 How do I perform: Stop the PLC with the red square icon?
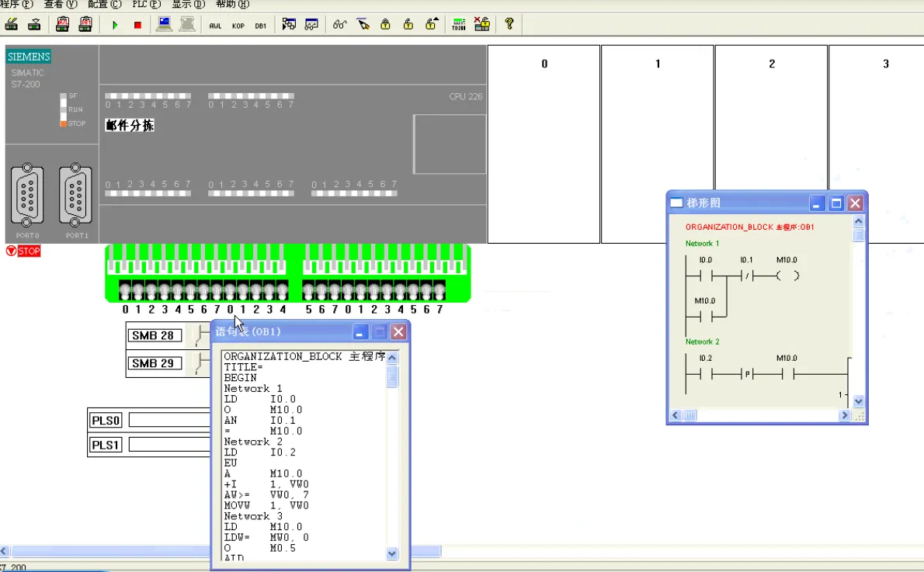(x=138, y=25)
